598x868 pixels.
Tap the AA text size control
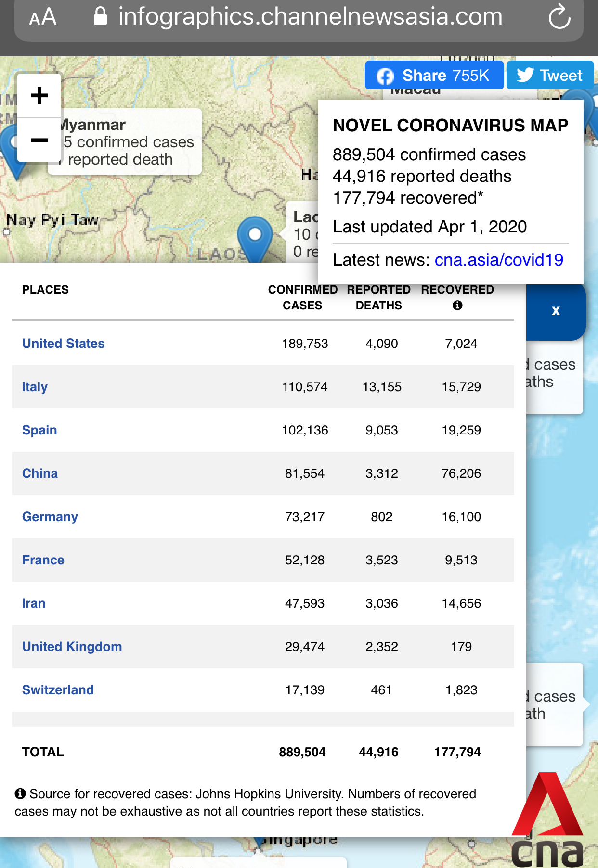43,18
